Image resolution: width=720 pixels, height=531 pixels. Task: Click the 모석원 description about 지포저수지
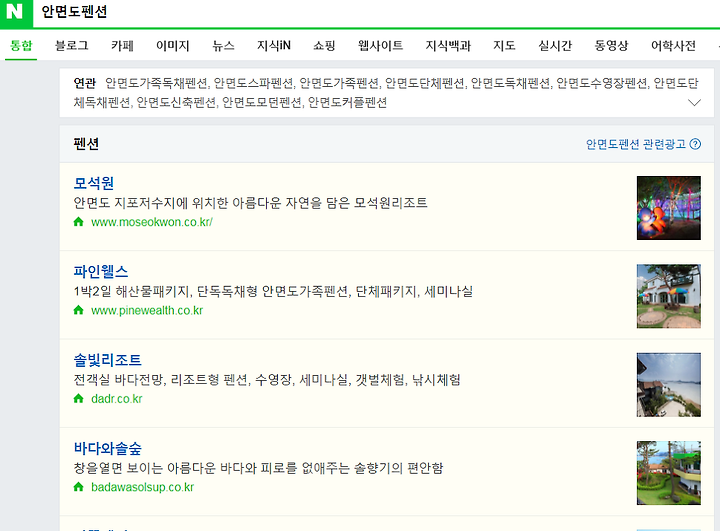[250, 203]
